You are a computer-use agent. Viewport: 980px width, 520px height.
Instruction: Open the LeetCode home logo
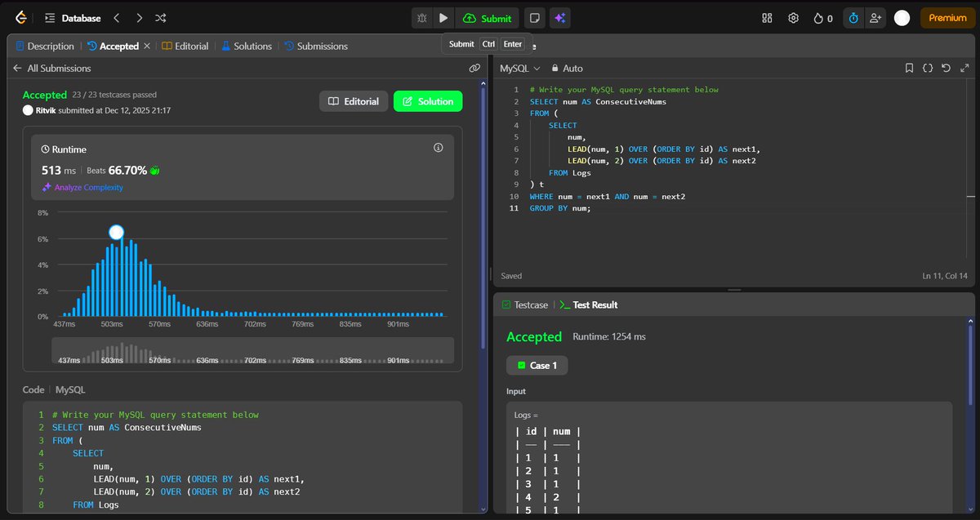pyautogui.click(x=21, y=18)
